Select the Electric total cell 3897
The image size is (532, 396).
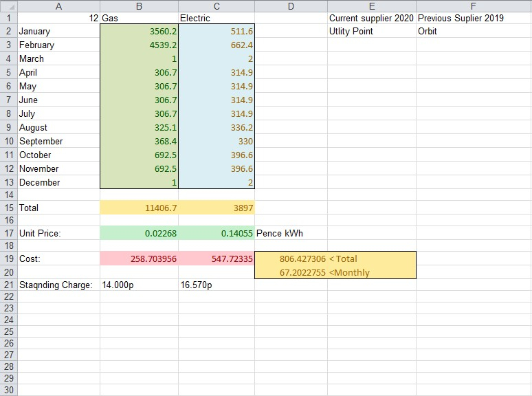pyautogui.click(x=217, y=208)
